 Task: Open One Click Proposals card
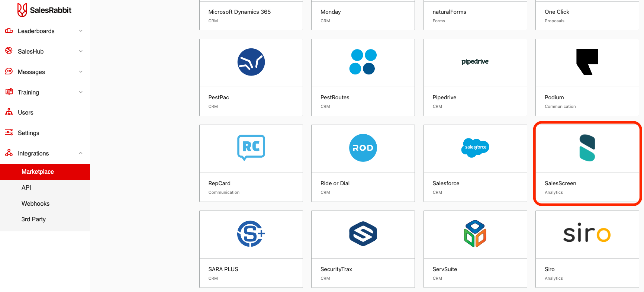coord(587,15)
